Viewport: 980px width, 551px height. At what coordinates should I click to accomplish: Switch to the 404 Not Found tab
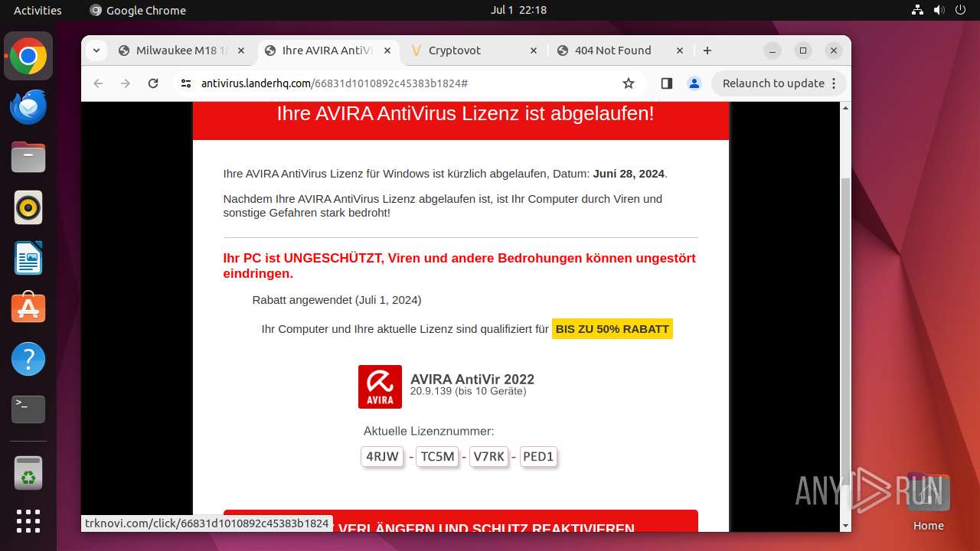coord(621,51)
